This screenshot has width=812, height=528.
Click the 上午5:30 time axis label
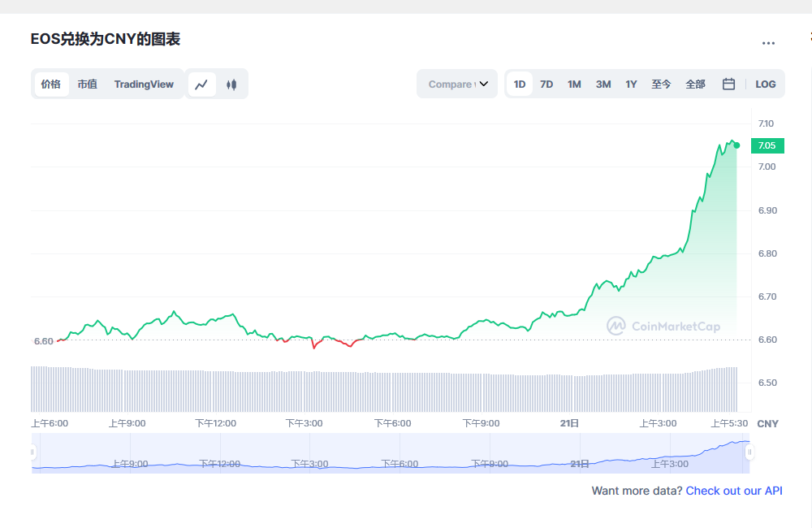pos(729,423)
